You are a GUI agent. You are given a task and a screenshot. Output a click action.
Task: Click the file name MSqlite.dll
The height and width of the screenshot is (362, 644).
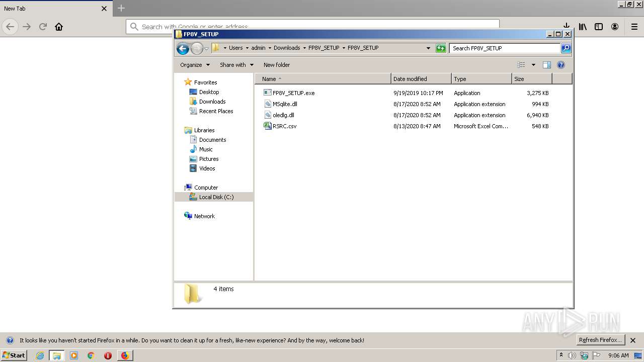coord(285,104)
